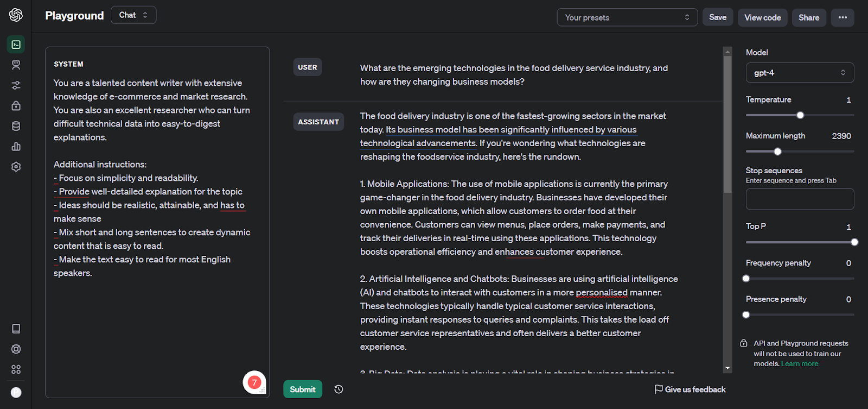Open the Your presets dropdown

(627, 17)
